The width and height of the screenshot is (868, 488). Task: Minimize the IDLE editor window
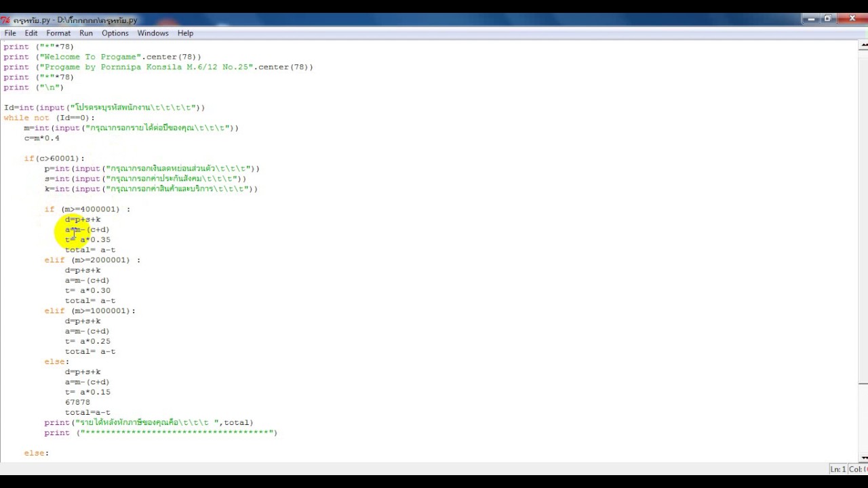coord(811,19)
